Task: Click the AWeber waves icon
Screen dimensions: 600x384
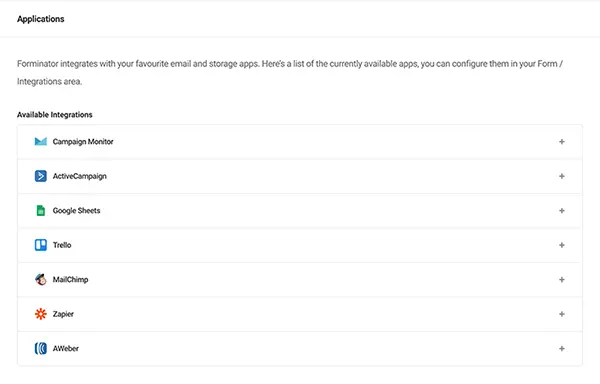Action: pos(41,348)
